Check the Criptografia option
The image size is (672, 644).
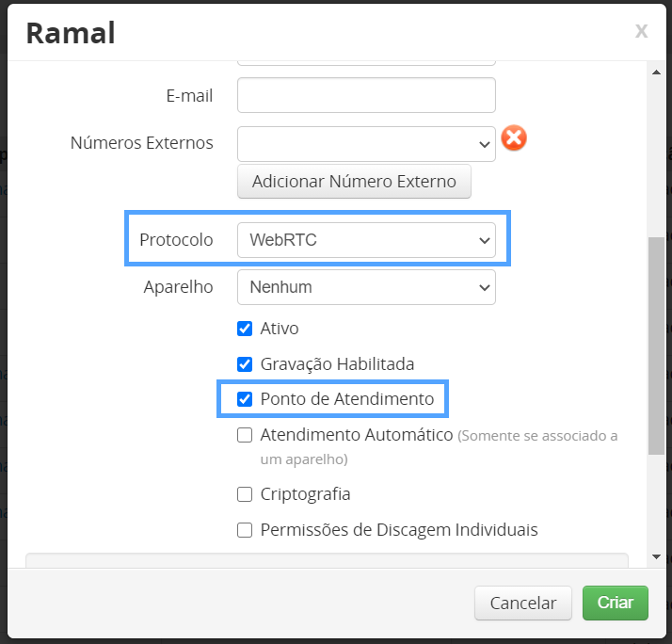[x=245, y=494]
